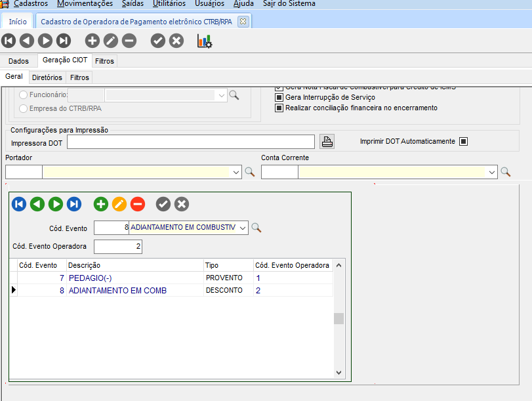Expand the Funcionário dropdown

pyautogui.click(x=222, y=95)
